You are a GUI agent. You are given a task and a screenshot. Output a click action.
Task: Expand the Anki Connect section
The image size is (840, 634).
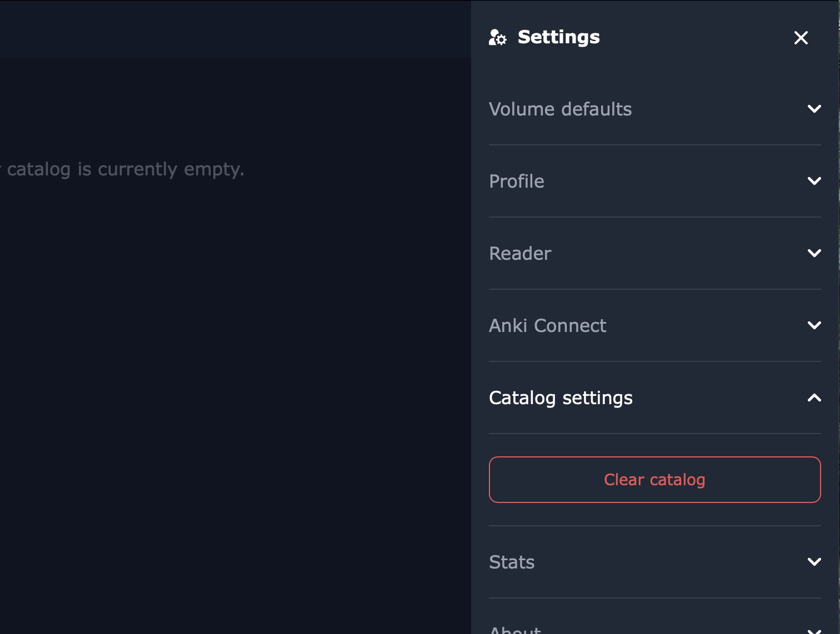point(547,325)
